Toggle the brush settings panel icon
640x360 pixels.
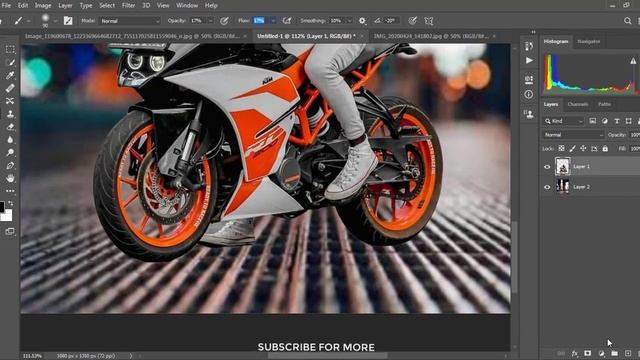click(x=68, y=20)
